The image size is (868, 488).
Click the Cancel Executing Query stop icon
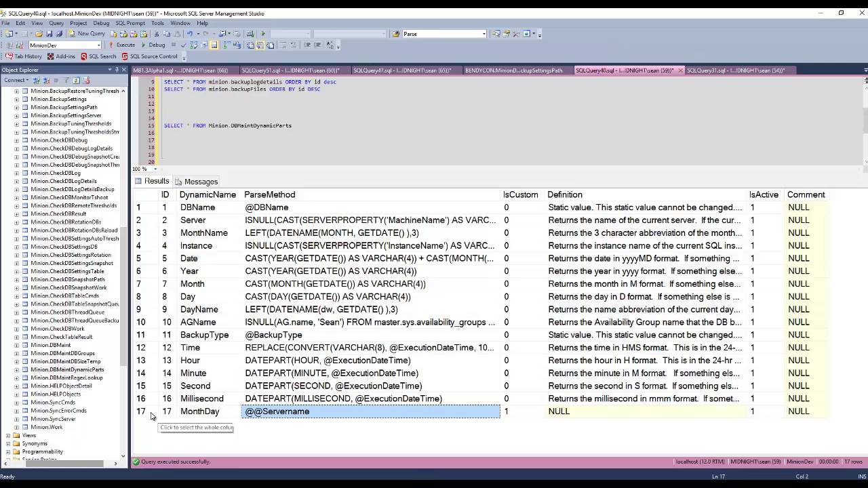click(174, 45)
